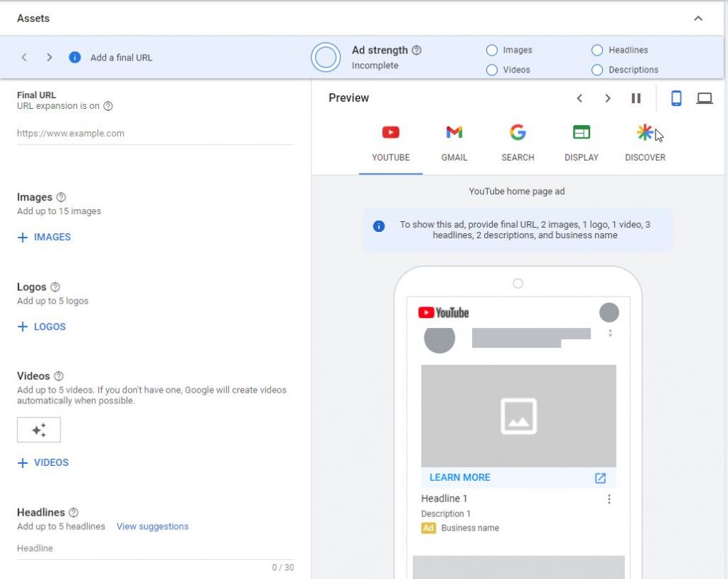
Task: Select the Images status circle
Action: (492, 51)
